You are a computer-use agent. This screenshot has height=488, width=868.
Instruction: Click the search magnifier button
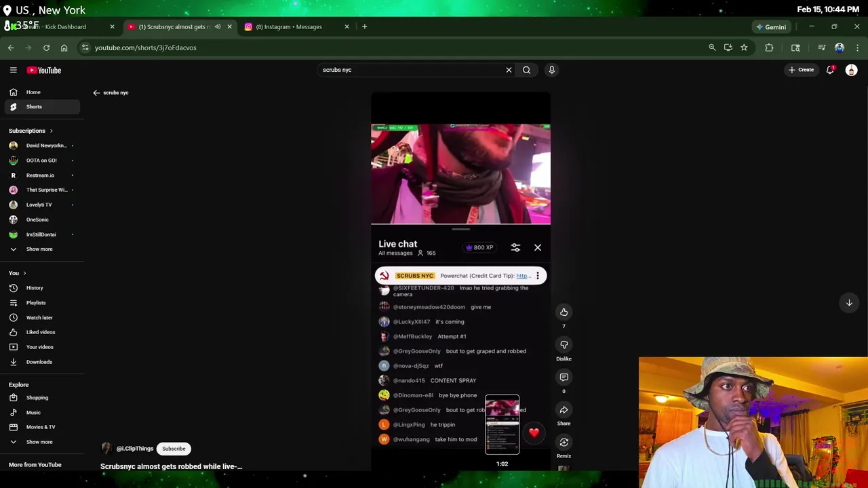526,70
